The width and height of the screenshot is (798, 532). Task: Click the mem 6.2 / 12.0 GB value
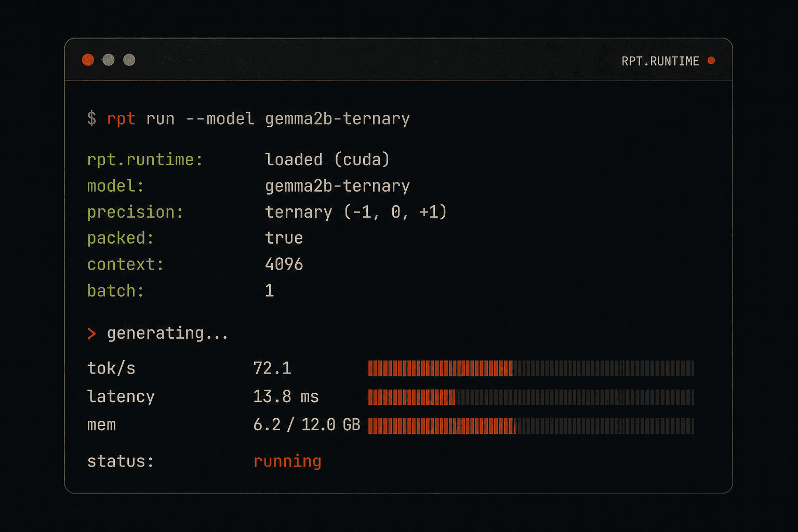pos(307,424)
